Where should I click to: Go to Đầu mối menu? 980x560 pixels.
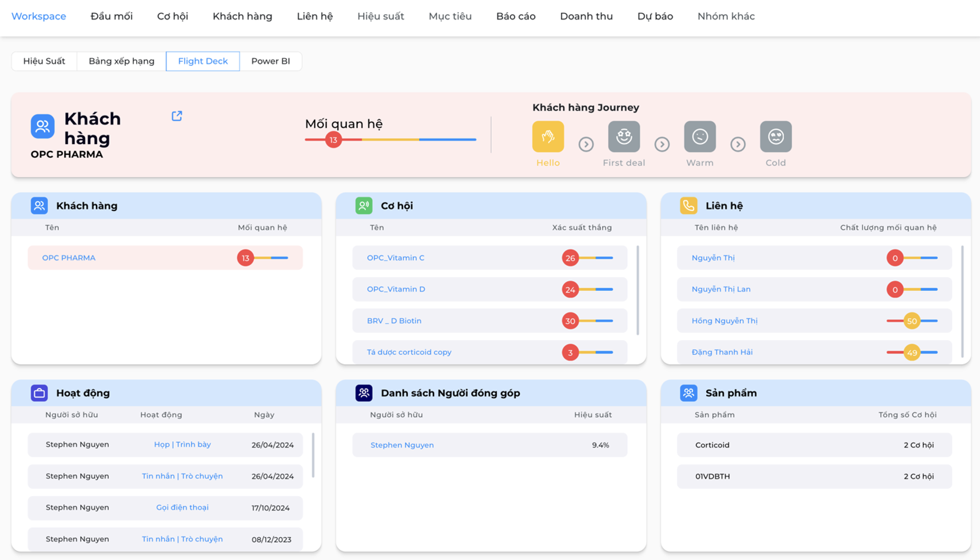tap(111, 16)
